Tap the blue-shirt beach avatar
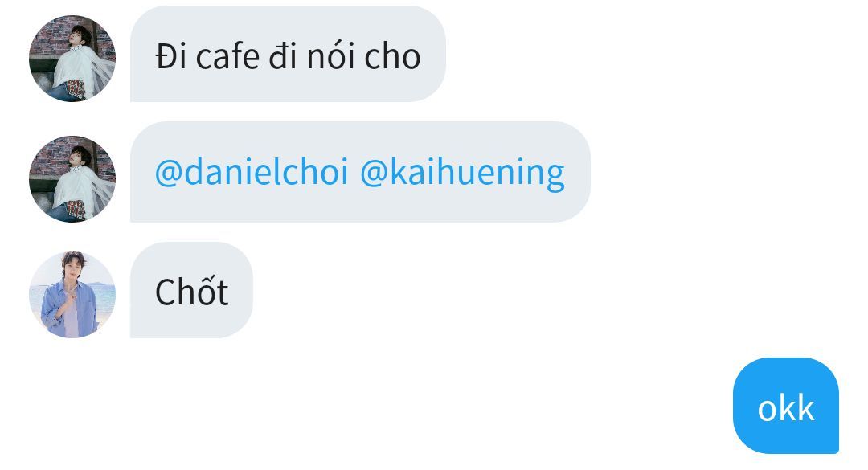Viewport: 868px width, 470px height. pyautogui.click(x=72, y=295)
